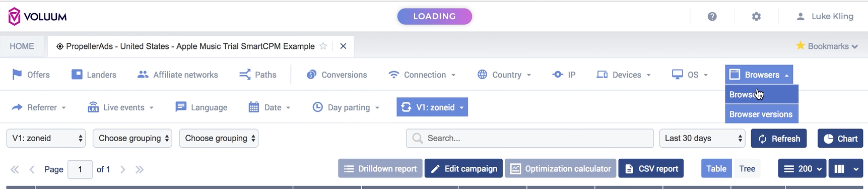Click the Refresh button
The image size is (868, 189).
point(779,138)
